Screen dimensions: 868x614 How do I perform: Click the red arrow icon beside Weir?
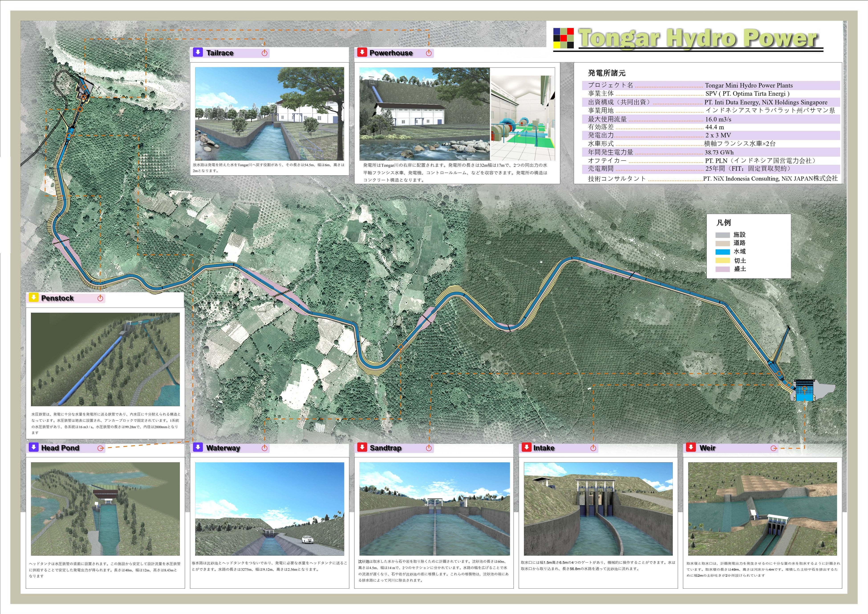(691, 448)
